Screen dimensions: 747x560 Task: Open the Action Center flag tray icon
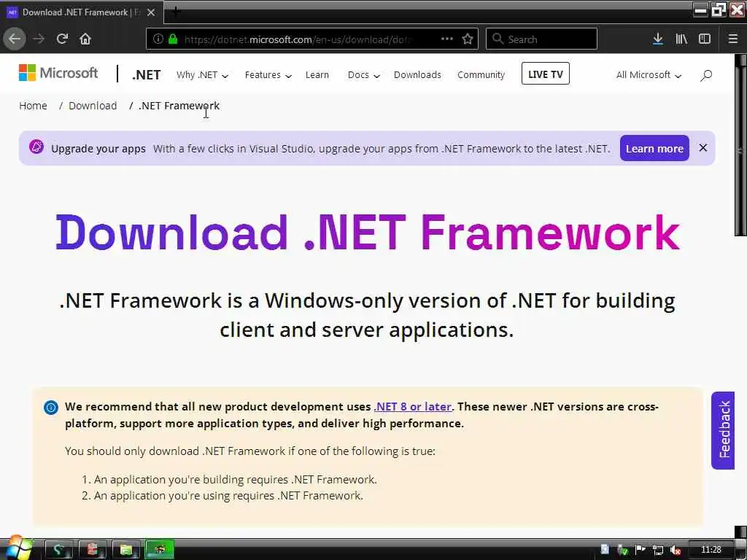click(x=640, y=550)
